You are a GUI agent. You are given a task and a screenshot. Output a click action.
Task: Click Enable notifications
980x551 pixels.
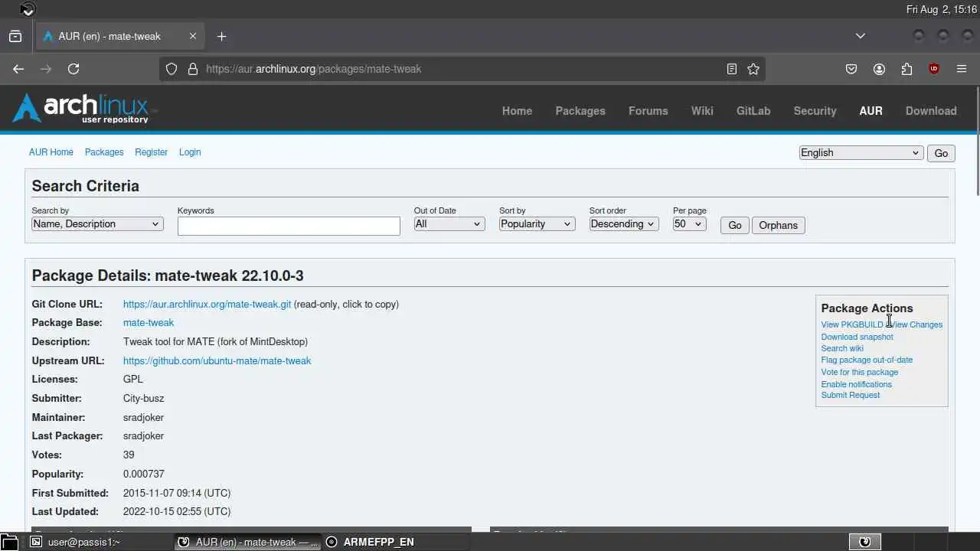(856, 384)
